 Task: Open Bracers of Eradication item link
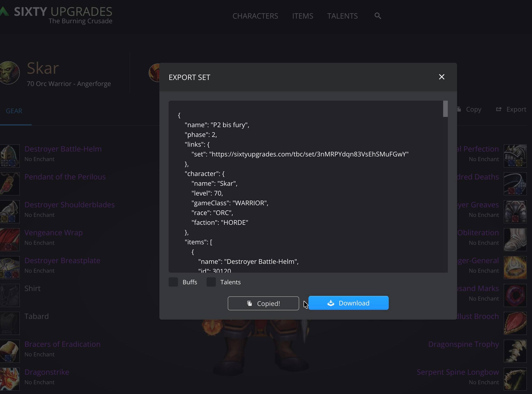click(62, 344)
